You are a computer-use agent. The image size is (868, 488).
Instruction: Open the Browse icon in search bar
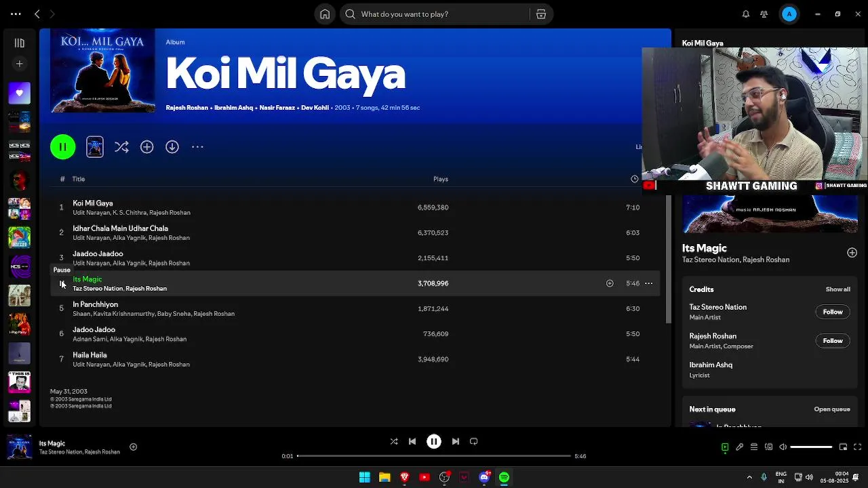click(541, 14)
